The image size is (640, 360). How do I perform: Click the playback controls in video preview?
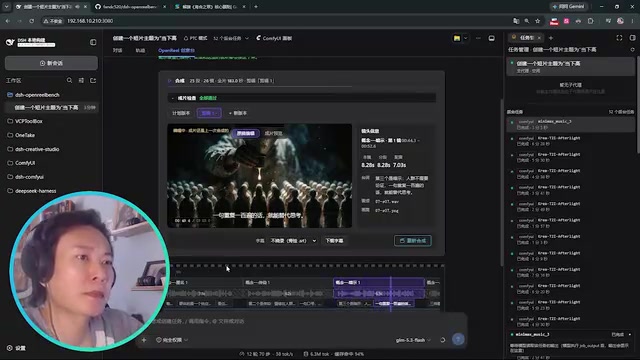pyautogui.click(x=193, y=221)
